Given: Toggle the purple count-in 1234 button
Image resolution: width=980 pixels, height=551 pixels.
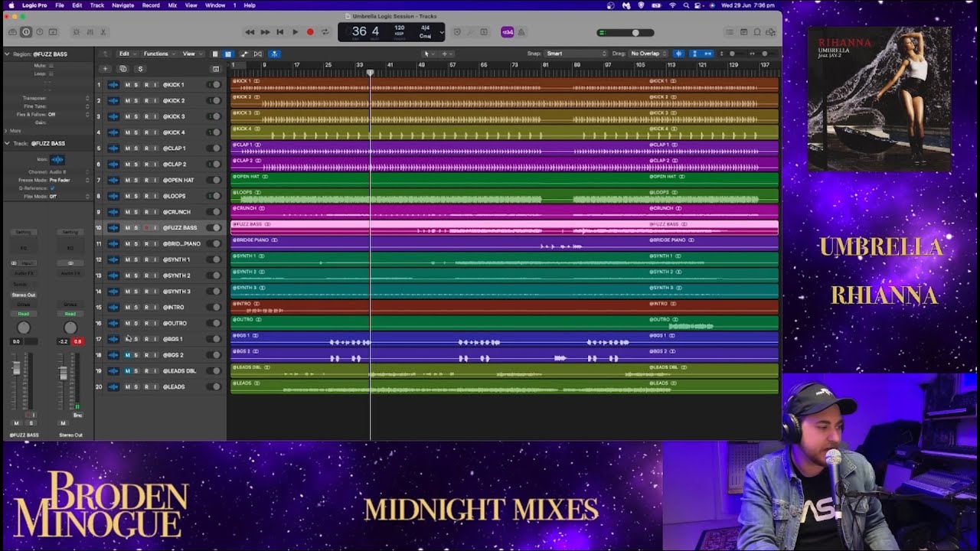Looking at the screenshot, I should (x=507, y=32).
